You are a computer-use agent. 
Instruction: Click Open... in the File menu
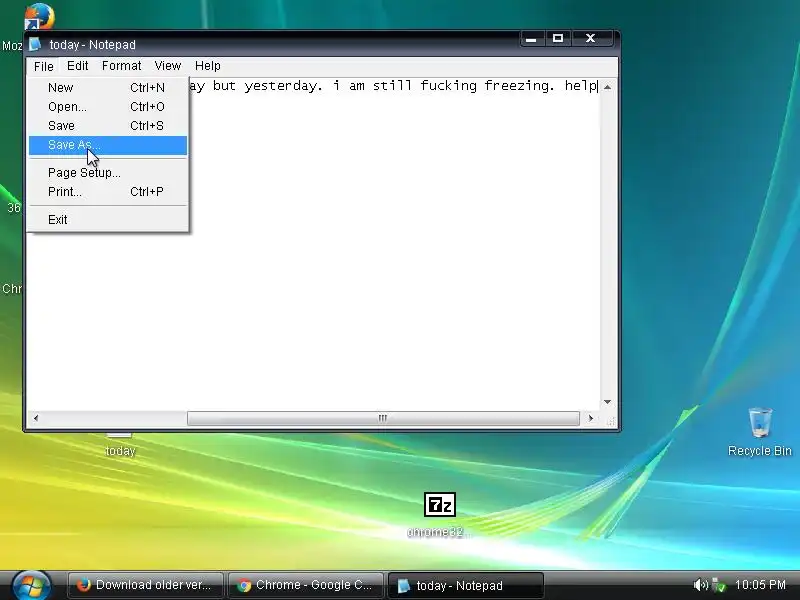point(108,107)
